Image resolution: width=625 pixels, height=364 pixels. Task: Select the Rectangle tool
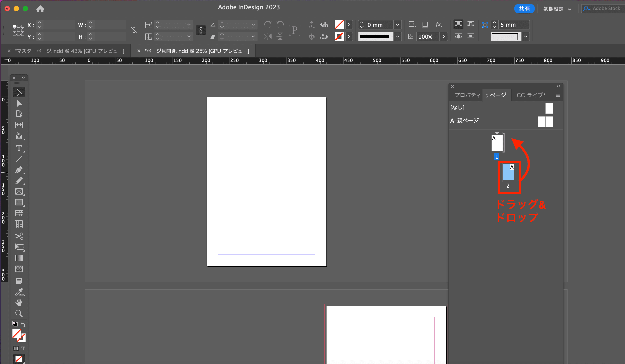(19, 202)
